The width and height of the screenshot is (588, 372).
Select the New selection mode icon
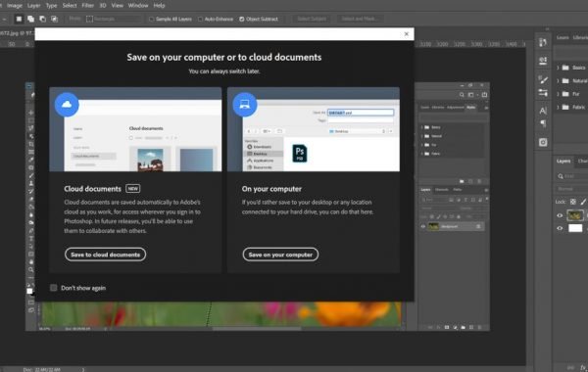[19, 19]
